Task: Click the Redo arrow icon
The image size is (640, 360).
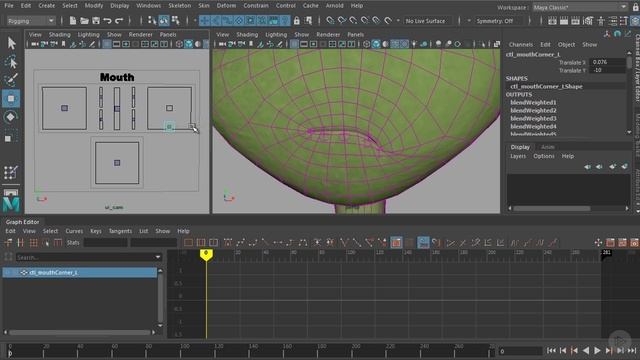Action: pos(119,20)
